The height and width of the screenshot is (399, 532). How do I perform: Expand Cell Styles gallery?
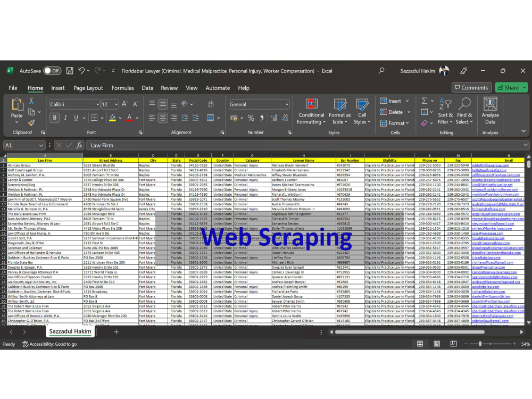pyautogui.click(x=362, y=111)
